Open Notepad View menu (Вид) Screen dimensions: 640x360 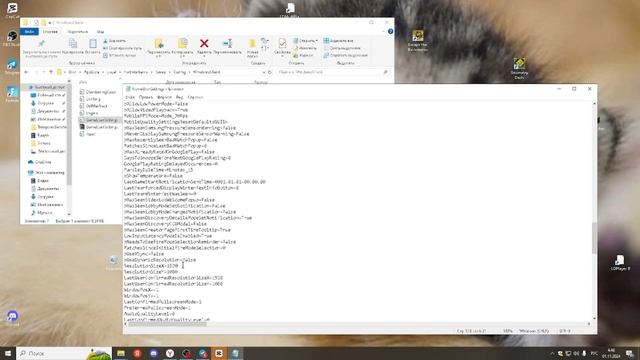180,97
